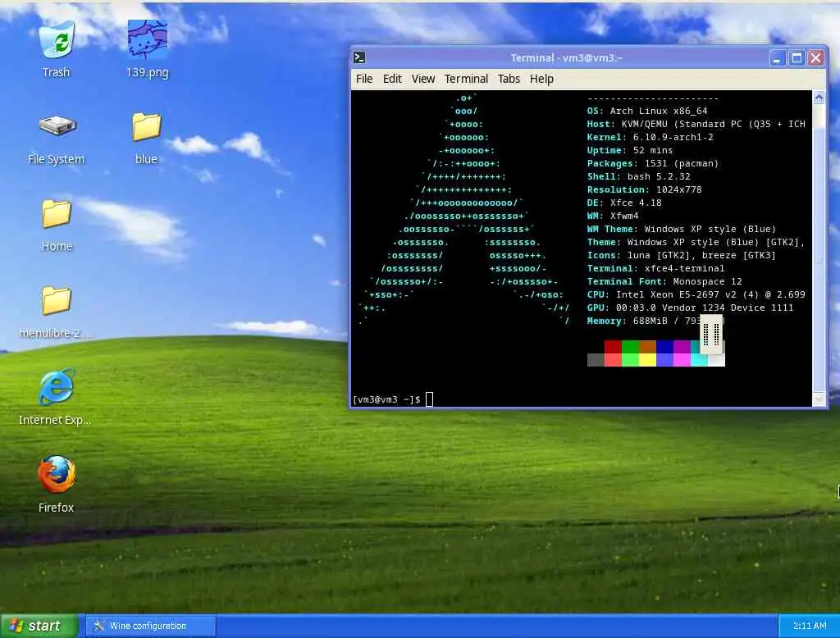Viewport: 840px width, 638px height.
Task: Click the red color block in neofetch
Action: click(x=613, y=347)
